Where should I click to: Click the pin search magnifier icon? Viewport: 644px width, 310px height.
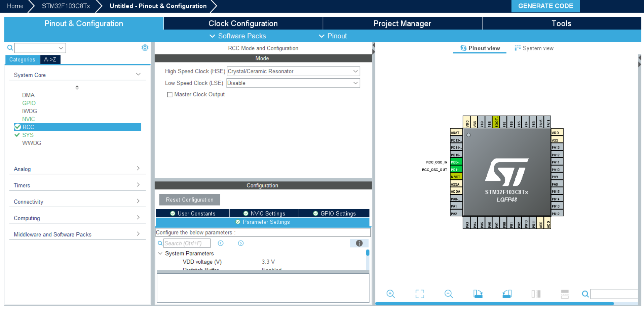point(585,294)
